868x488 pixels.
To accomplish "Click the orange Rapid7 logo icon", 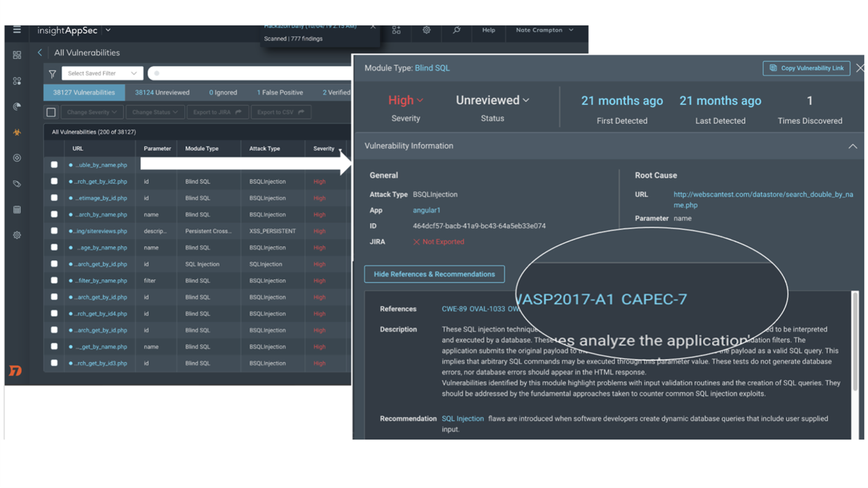I will pos(16,370).
